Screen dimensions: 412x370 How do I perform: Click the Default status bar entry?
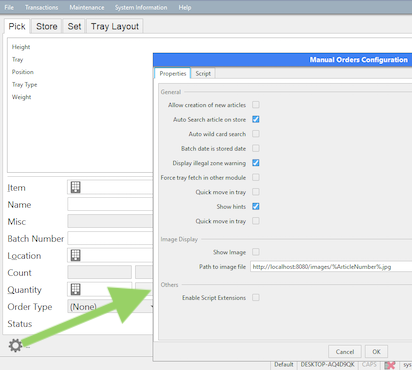284,365
